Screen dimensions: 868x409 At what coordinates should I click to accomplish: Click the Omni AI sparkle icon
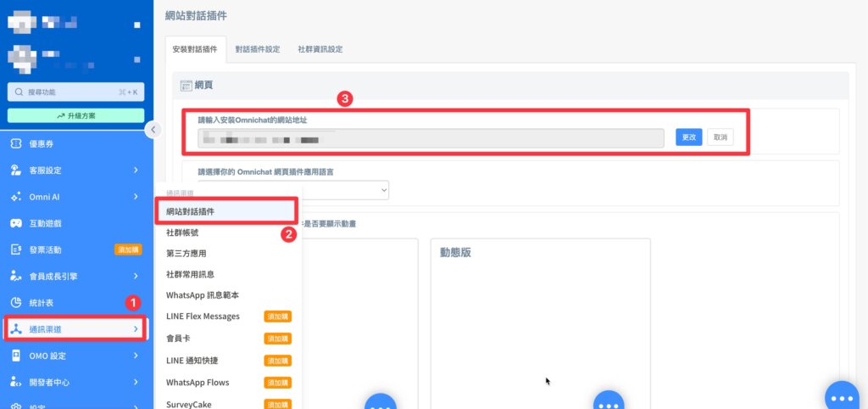tap(15, 197)
